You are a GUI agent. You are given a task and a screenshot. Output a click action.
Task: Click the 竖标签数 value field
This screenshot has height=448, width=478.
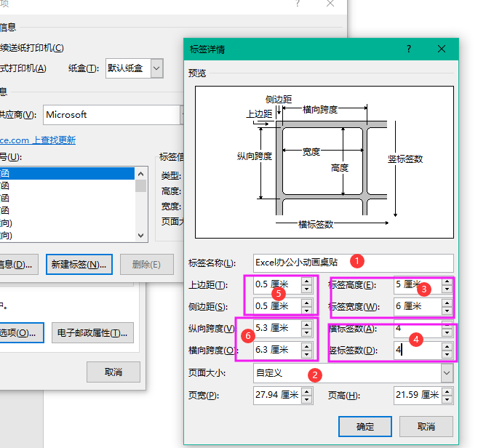pos(418,350)
